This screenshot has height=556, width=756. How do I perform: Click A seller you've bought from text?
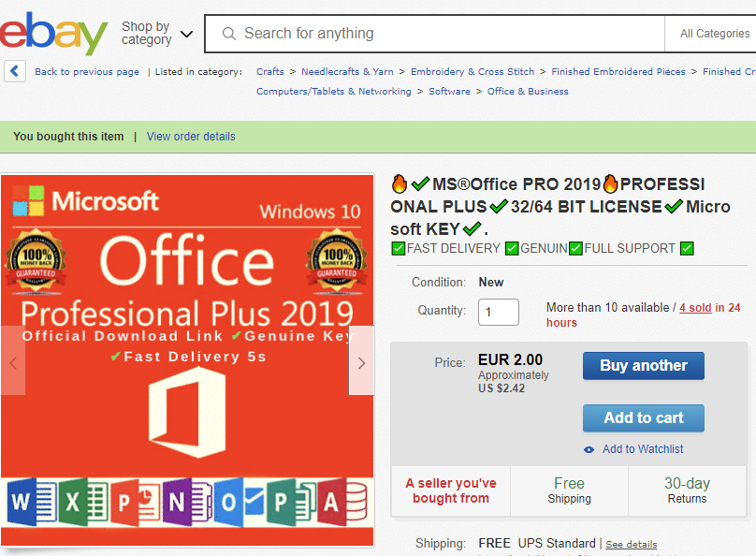[451, 490]
